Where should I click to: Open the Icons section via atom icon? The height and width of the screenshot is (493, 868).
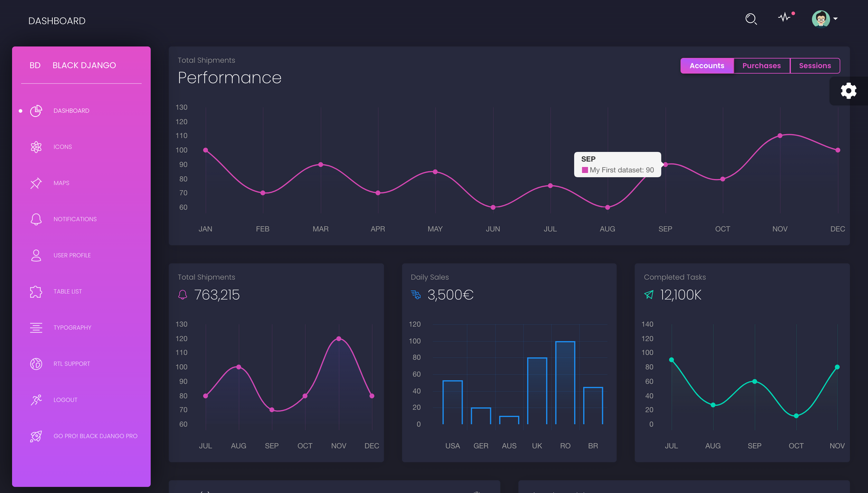point(36,147)
